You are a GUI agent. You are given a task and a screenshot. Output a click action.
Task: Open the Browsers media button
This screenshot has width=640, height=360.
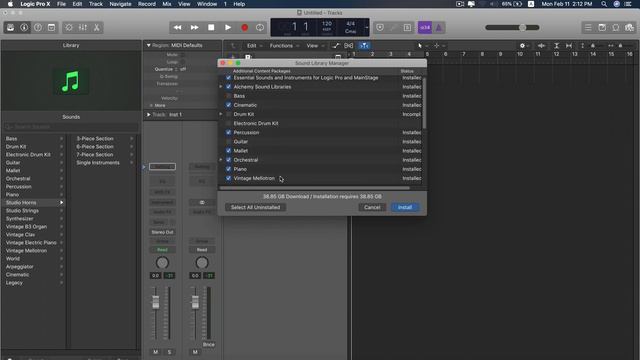[629, 27]
